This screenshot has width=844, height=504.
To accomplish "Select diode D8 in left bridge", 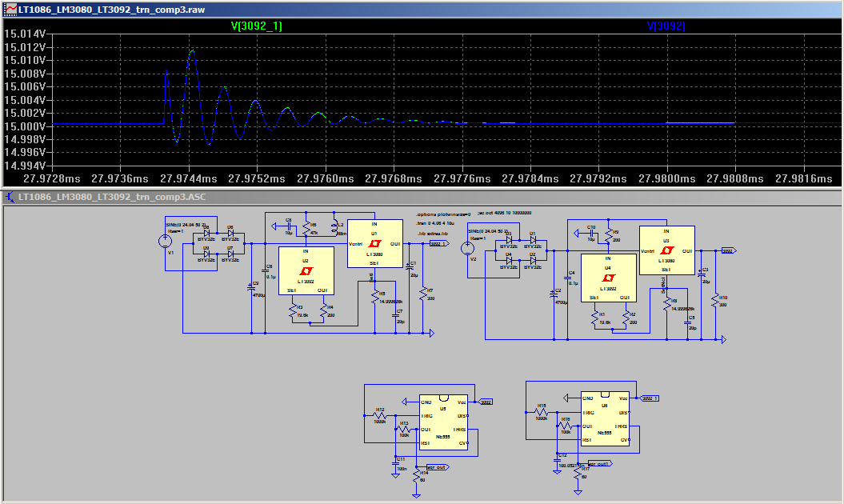I will pos(206,233).
